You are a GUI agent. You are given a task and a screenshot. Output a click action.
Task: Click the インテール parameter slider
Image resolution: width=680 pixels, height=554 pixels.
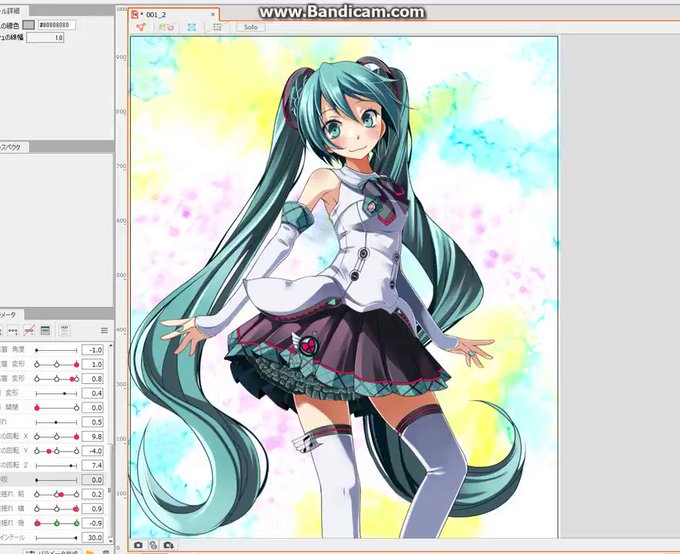point(56,538)
